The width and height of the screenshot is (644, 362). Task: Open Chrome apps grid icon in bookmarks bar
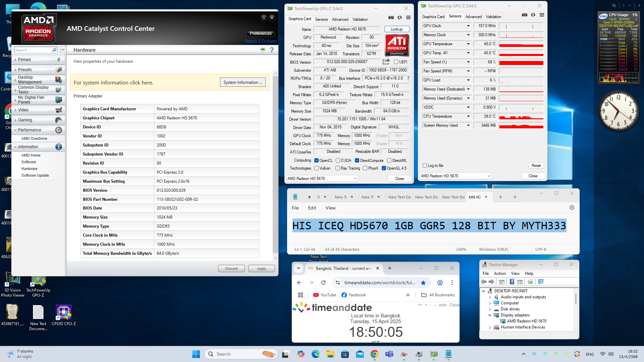pos(301,295)
